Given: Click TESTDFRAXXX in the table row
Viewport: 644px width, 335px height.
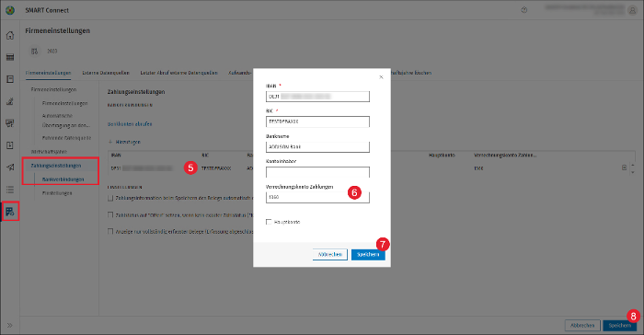Looking at the screenshot, I should (x=216, y=168).
